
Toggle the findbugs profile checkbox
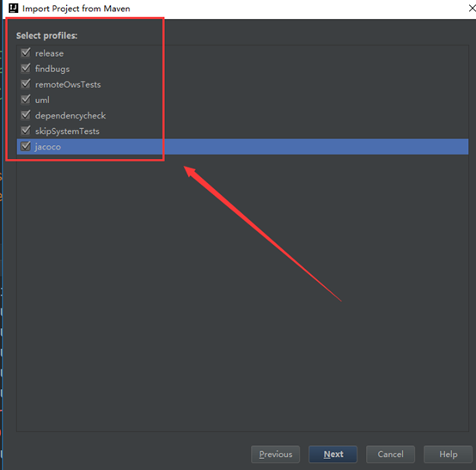[26, 68]
